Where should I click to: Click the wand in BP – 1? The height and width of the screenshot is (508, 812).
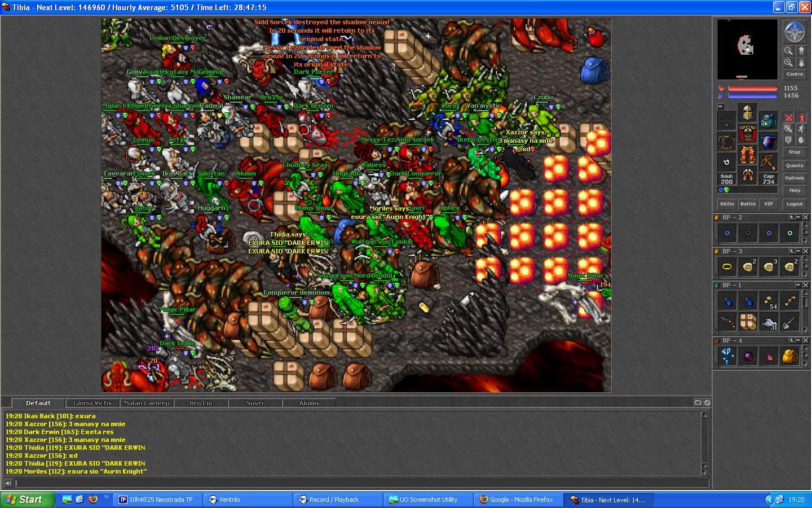[789, 301]
